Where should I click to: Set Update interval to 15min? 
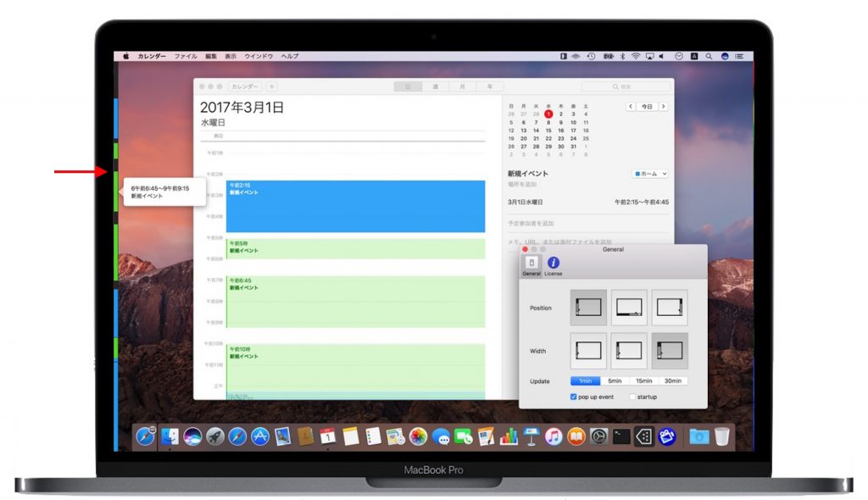pyautogui.click(x=644, y=381)
